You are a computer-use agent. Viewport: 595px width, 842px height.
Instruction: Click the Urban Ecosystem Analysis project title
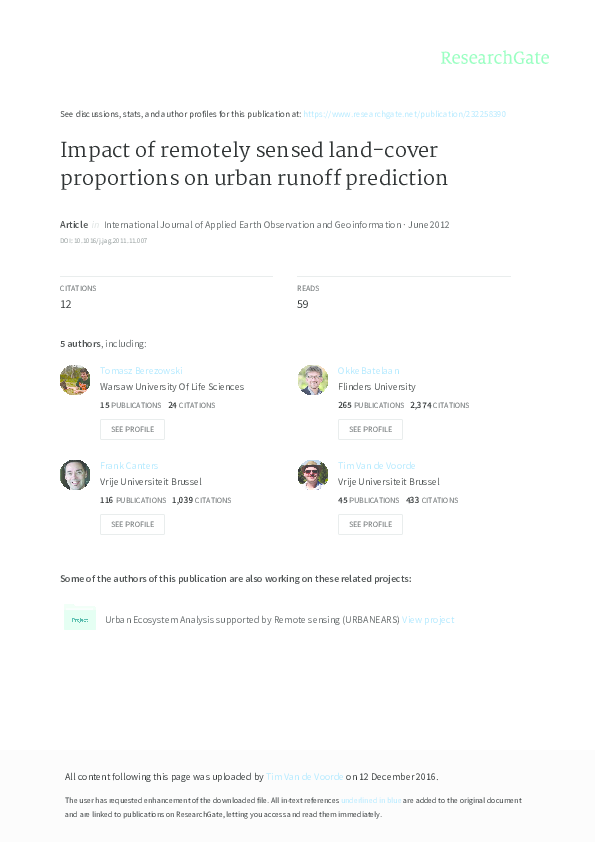click(x=250, y=619)
